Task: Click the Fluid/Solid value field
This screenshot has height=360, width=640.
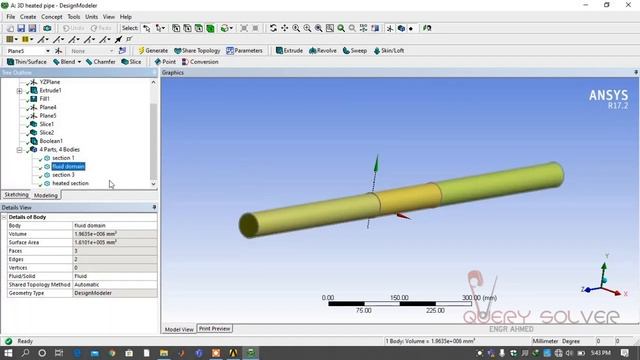Action: pos(115,276)
